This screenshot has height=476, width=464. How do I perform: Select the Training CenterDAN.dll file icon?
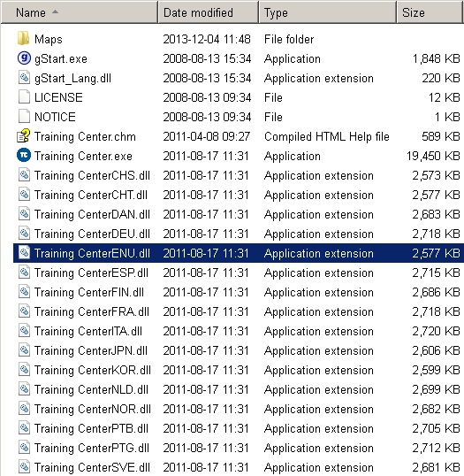24,214
